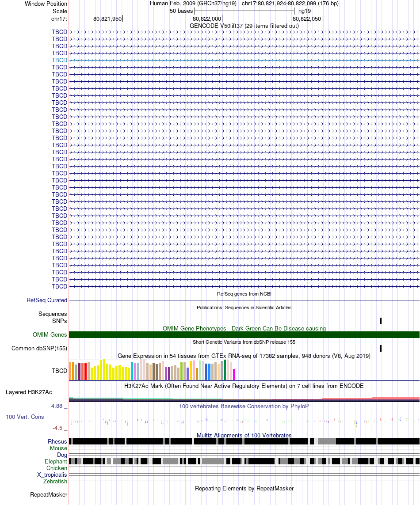Open 100 vertebrates Basewise Conservation by PhyloP title
420x505 pixels.
coord(244,406)
